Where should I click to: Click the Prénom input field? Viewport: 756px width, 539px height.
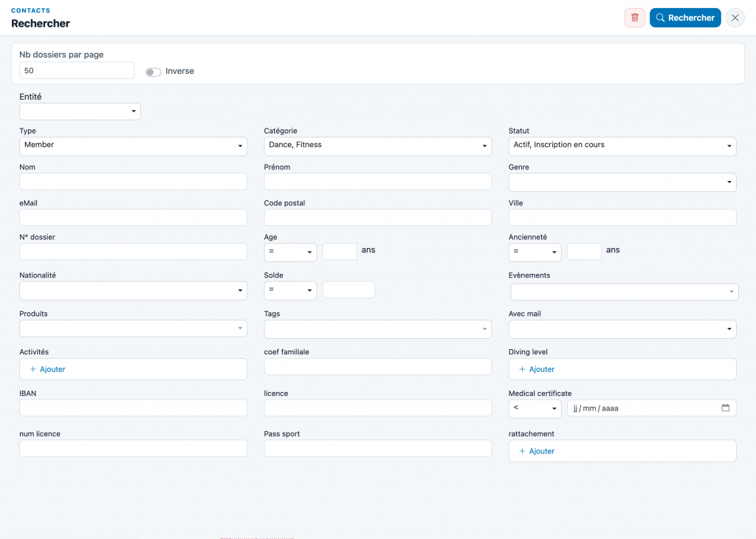tap(377, 182)
